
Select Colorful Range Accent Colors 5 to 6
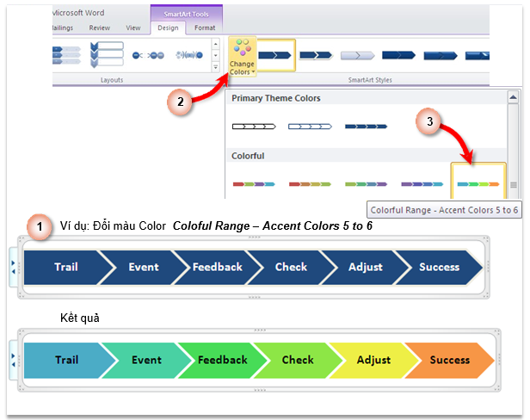[x=478, y=183]
